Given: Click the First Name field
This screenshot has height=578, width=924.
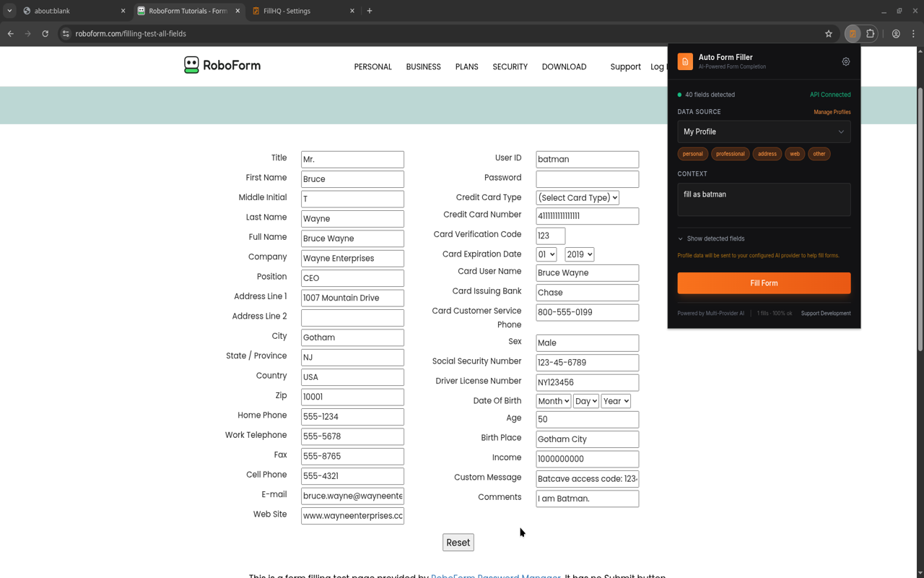Looking at the screenshot, I should tap(352, 179).
